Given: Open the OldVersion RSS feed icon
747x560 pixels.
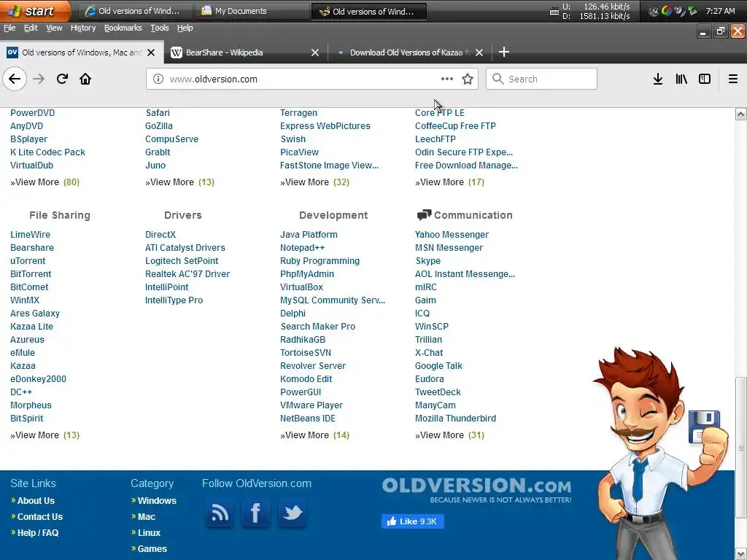Looking at the screenshot, I should pos(220,513).
